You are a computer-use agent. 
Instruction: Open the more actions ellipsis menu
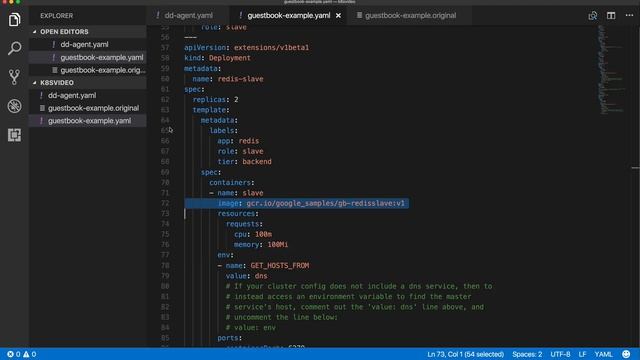[x=629, y=16]
